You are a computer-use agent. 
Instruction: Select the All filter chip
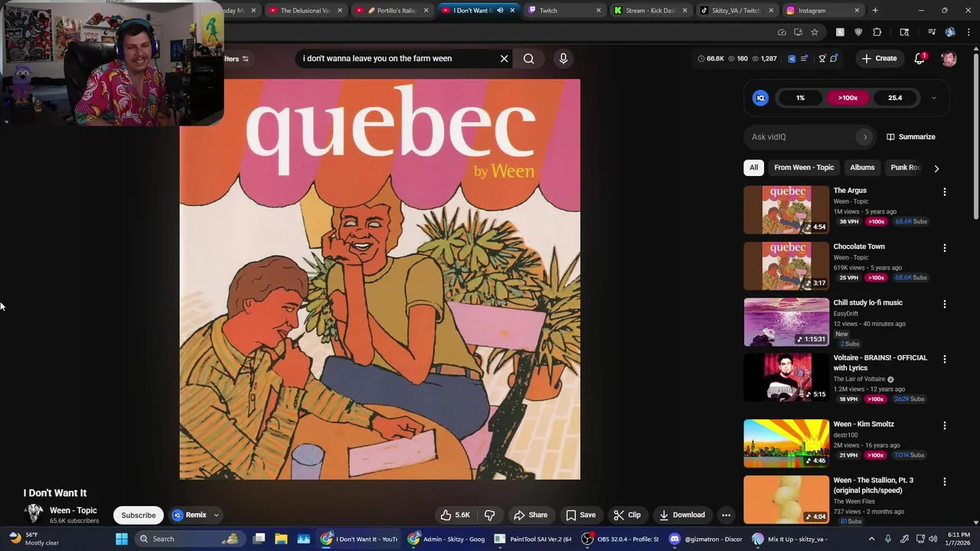click(x=753, y=168)
